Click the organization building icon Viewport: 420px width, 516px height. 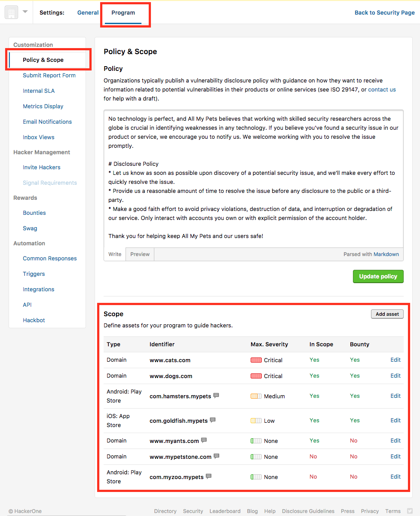(x=11, y=12)
